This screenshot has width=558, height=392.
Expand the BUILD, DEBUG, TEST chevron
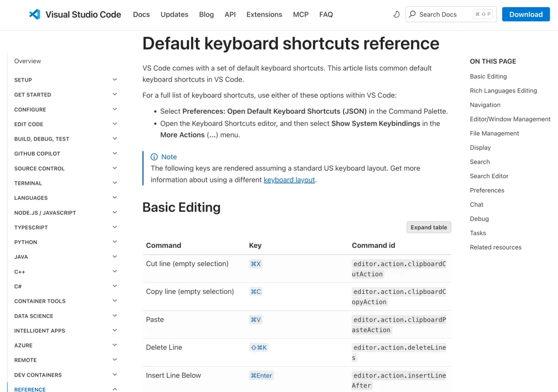115,139
